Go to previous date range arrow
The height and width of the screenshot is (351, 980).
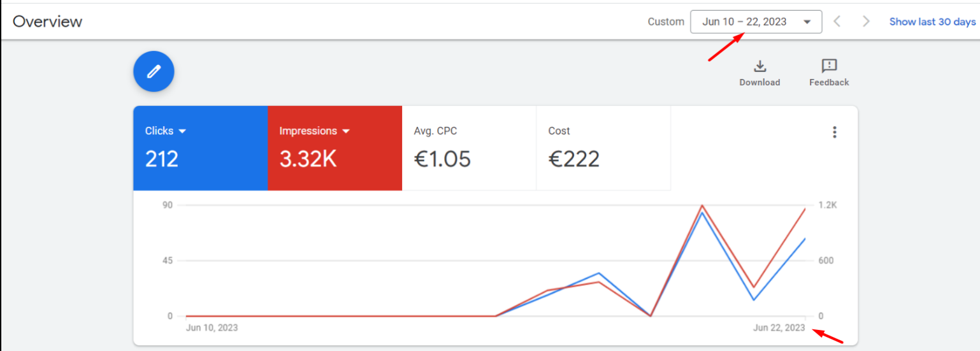click(837, 22)
